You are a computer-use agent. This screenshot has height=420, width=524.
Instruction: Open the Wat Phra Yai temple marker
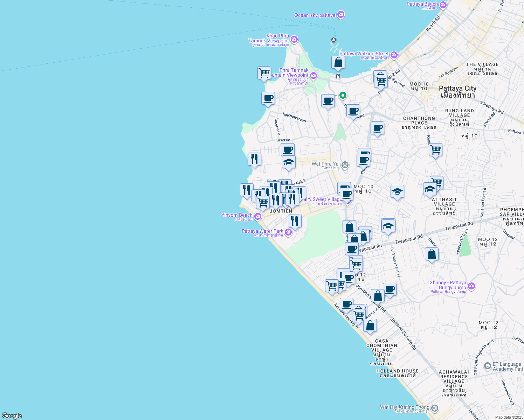(x=345, y=165)
